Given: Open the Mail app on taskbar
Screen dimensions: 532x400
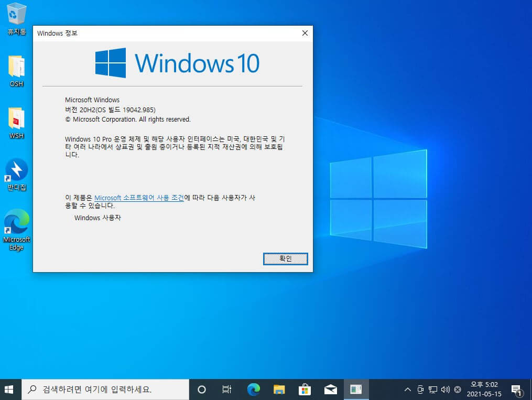Looking at the screenshot, I should (x=330, y=390).
